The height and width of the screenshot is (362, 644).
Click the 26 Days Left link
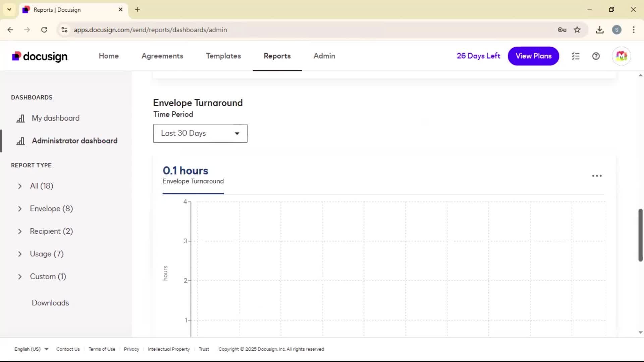point(478,56)
